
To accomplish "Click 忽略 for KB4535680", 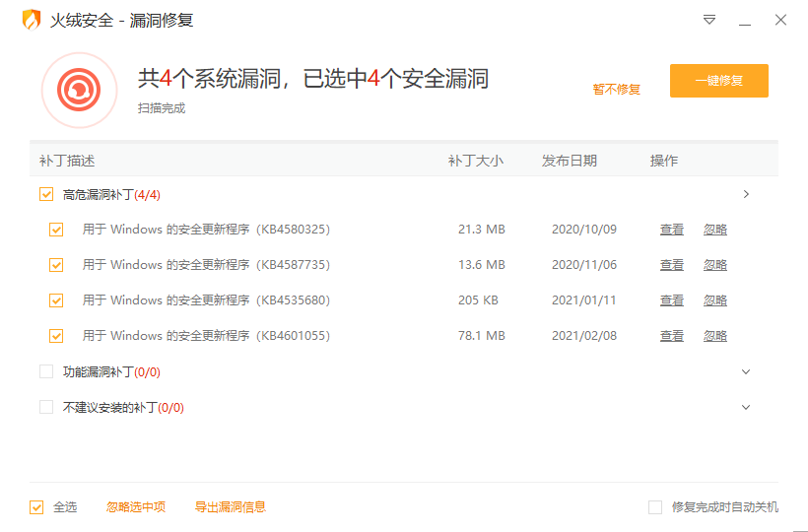I will [x=715, y=300].
